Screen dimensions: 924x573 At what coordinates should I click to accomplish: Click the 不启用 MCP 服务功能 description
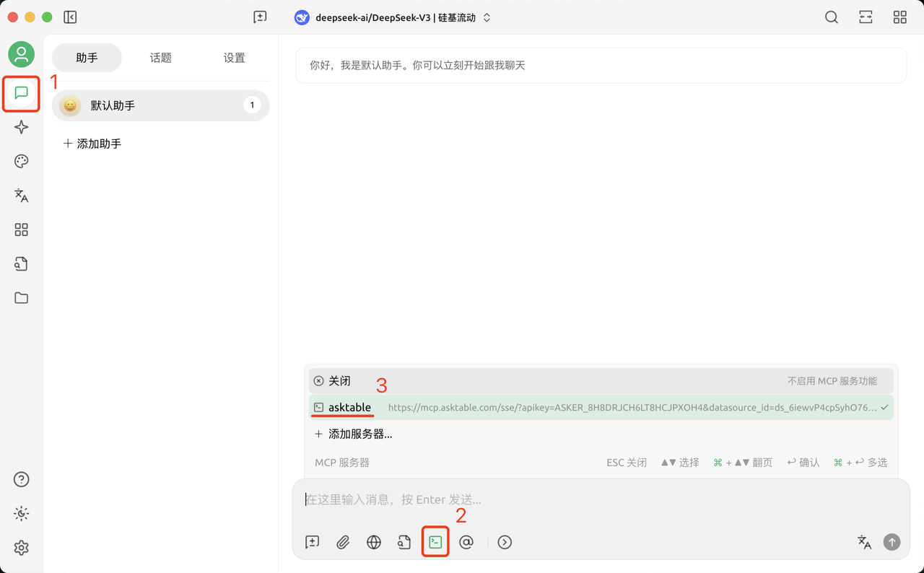pos(832,381)
